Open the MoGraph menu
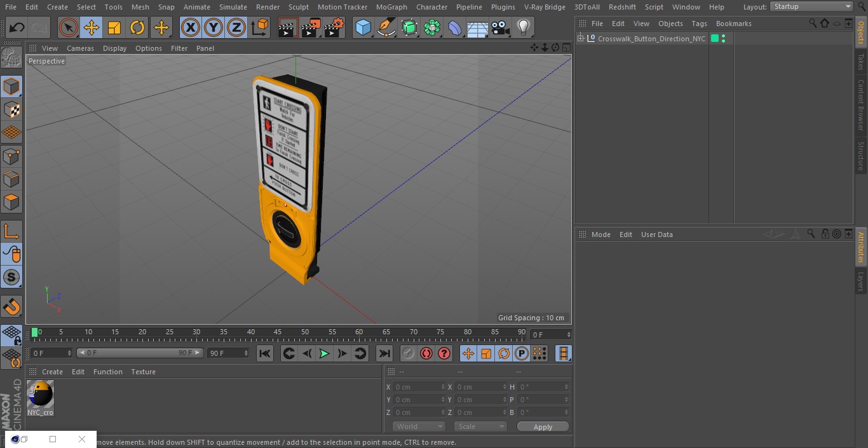 point(391,7)
